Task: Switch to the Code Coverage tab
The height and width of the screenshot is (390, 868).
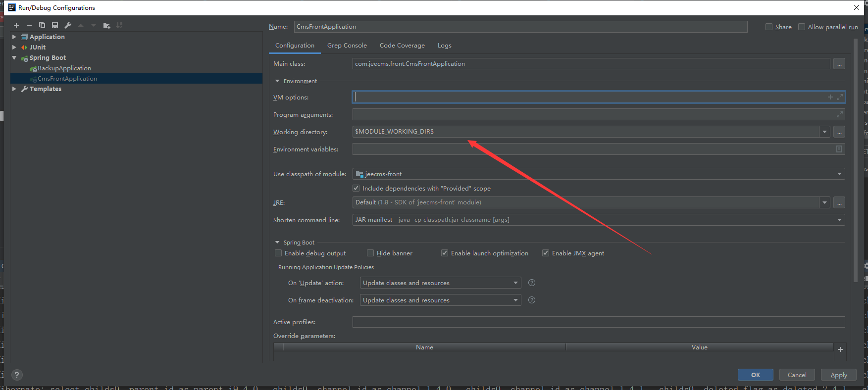Action: click(402, 46)
